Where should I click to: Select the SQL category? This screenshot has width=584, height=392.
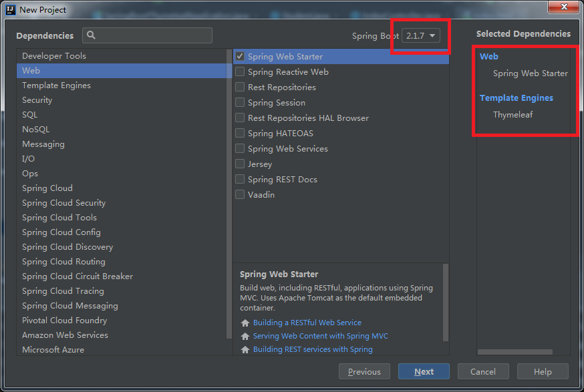click(x=122, y=115)
